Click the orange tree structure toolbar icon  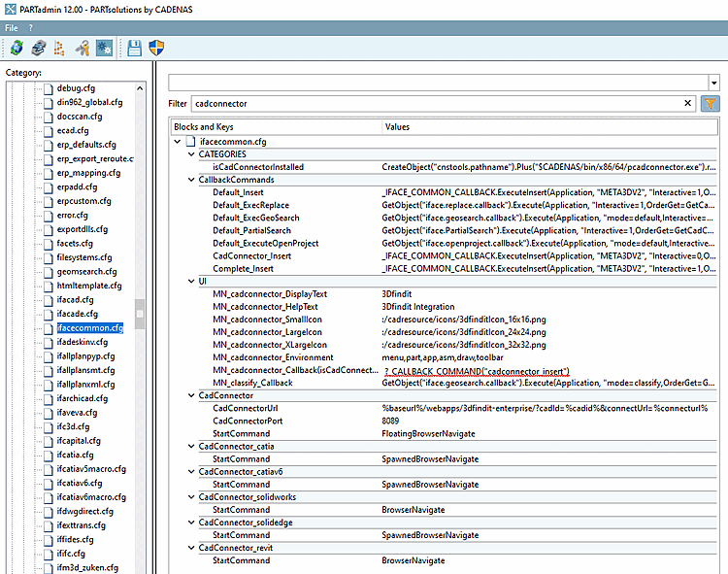(60, 48)
